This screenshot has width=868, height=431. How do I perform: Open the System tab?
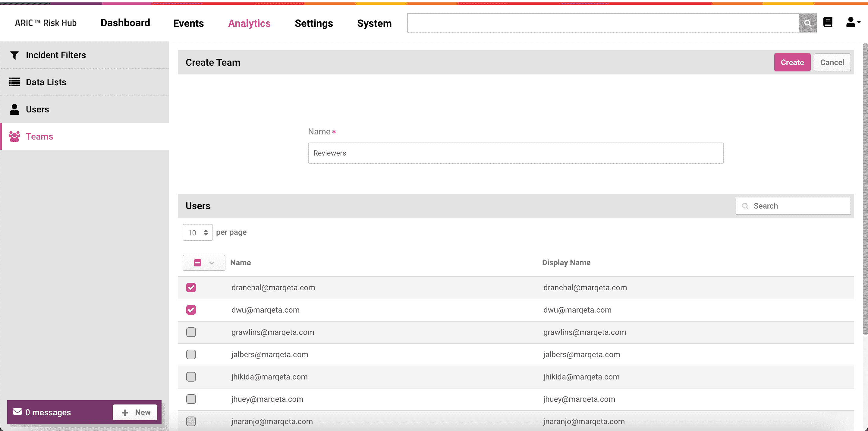click(x=374, y=23)
